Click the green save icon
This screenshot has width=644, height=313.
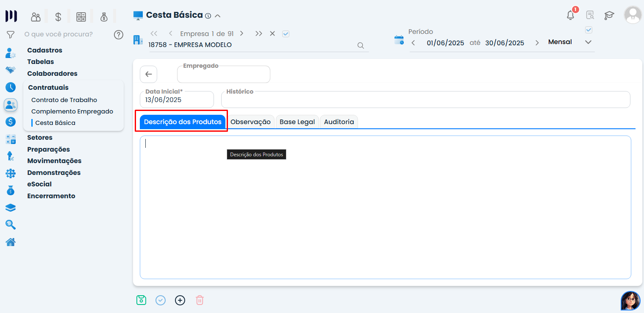141,300
